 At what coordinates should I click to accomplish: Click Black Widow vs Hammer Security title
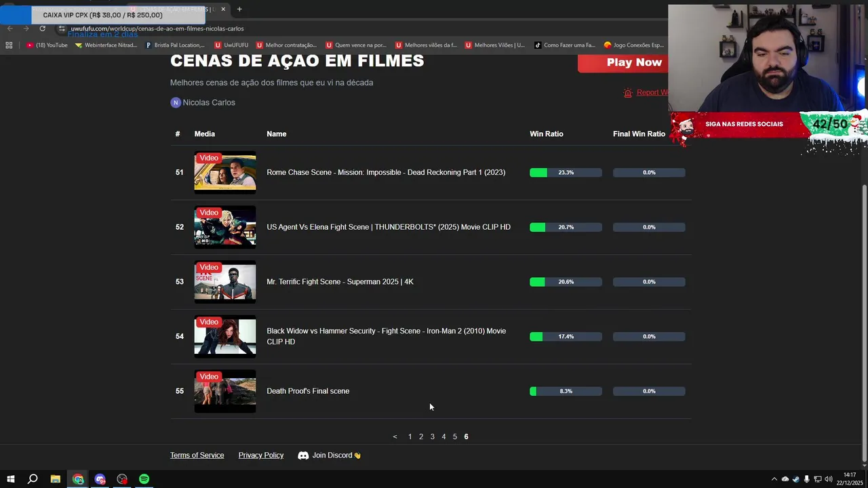coord(387,336)
